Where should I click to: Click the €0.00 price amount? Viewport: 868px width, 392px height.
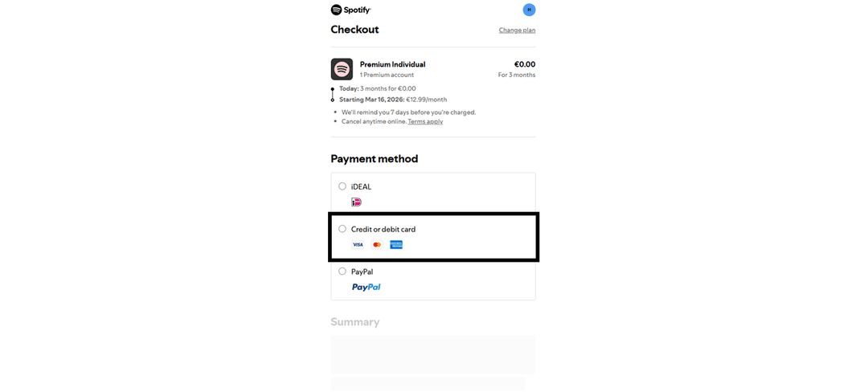click(x=525, y=64)
